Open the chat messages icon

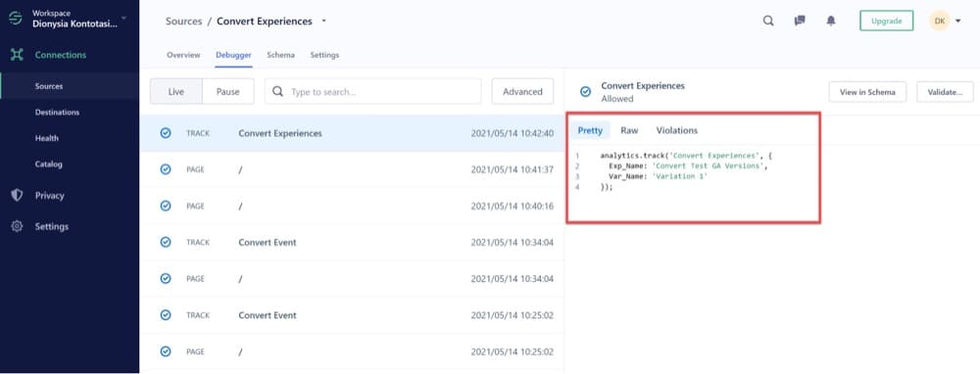(800, 21)
